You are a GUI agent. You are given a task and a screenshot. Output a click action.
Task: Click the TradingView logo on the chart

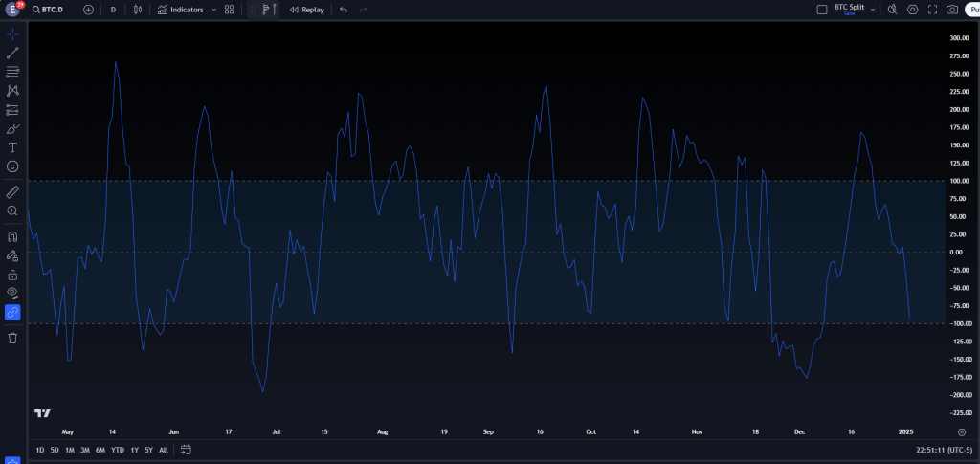[x=42, y=413]
